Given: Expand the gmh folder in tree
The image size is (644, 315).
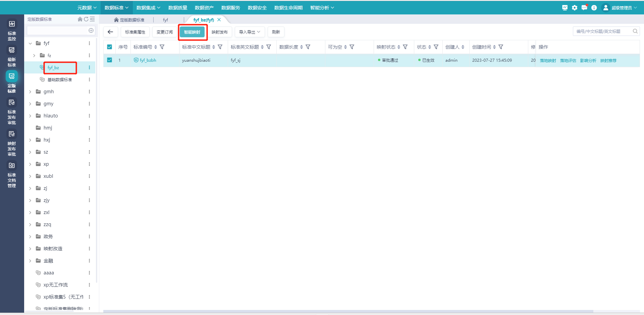Looking at the screenshot, I should [30, 92].
